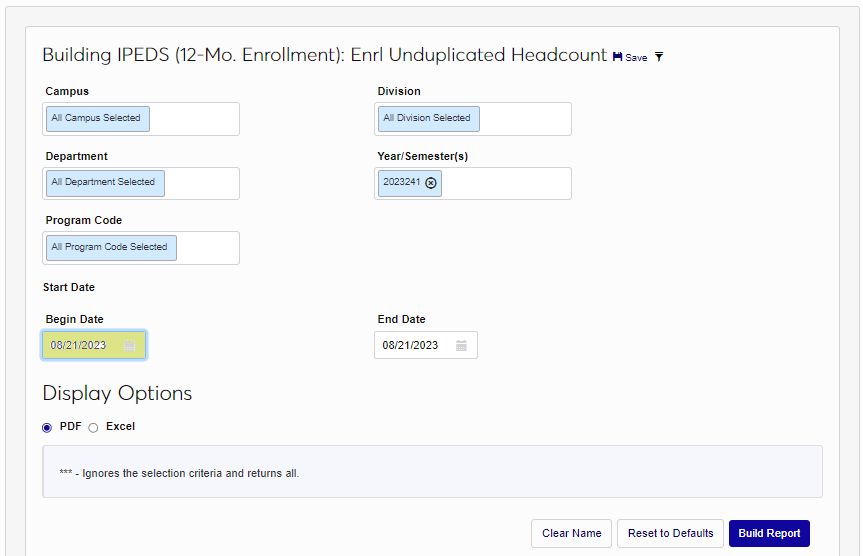
Task: Click the All Program Code Selected tag
Action: click(111, 248)
